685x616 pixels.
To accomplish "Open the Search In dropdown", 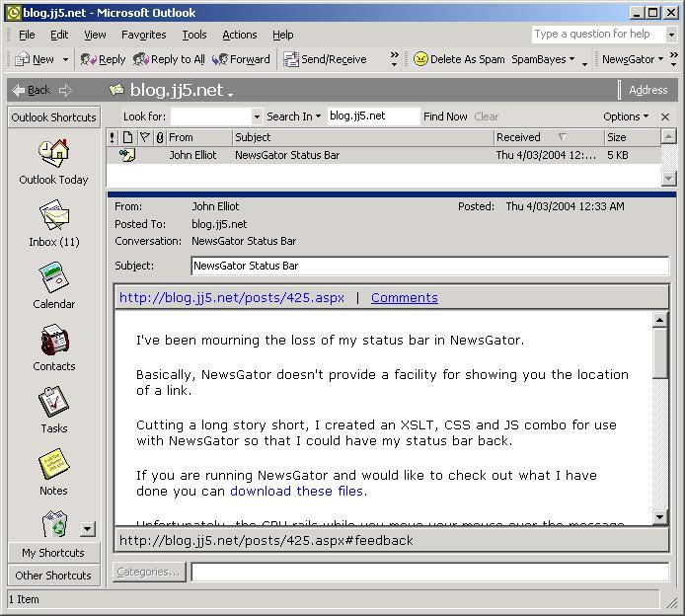I will tap(293, 116).
